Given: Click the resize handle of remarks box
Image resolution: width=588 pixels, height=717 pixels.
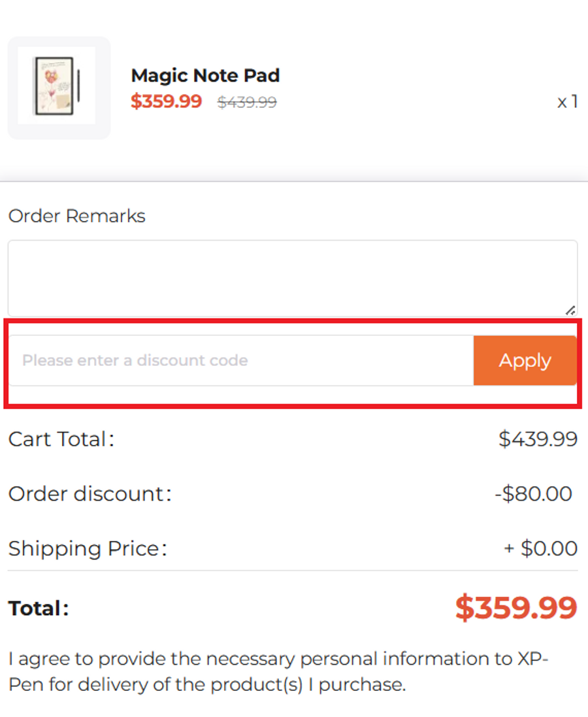Looking at the screenshot, I should tap(570, 310).
